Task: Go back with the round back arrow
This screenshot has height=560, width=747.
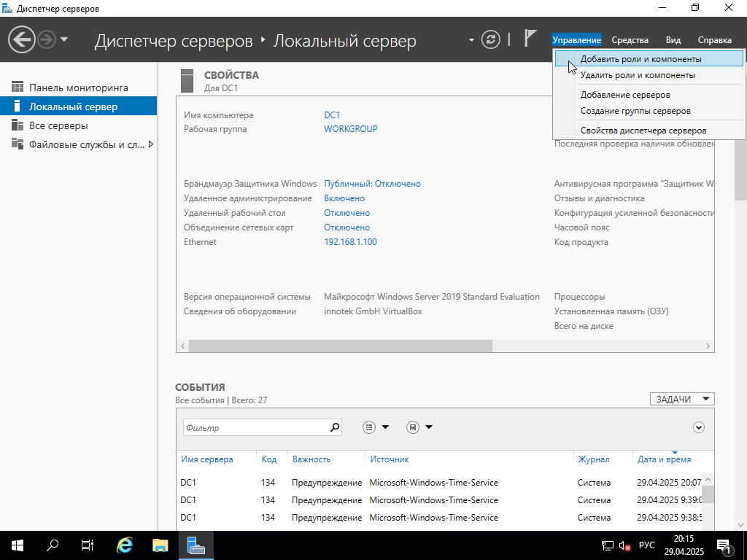Action: point(21,39)
